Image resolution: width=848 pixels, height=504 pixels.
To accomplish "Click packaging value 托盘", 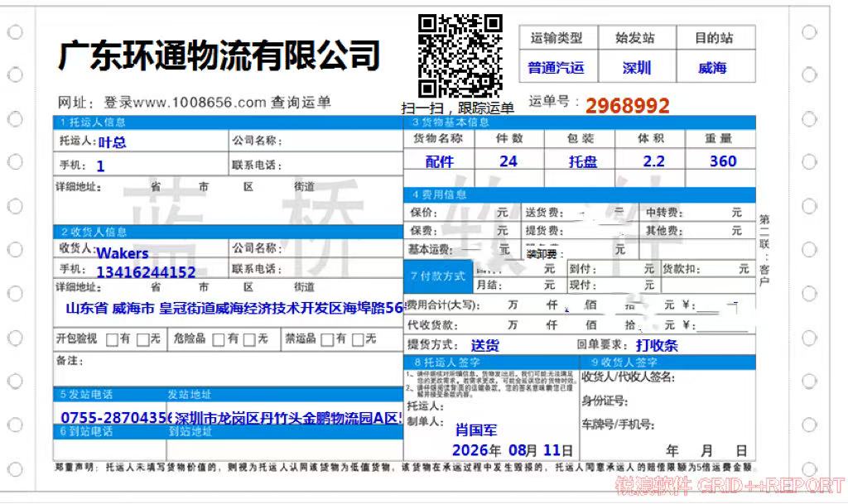I will (582, 161).
